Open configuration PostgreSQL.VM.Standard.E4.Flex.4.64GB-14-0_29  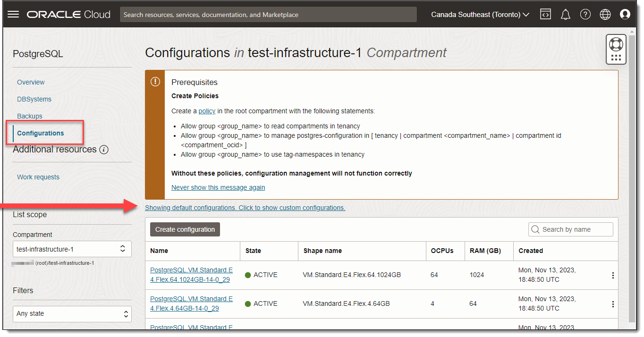191,304
